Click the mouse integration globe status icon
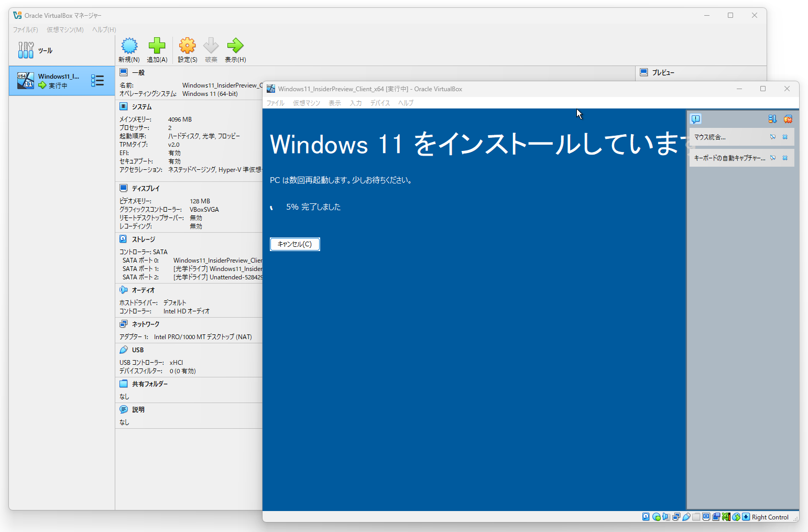The width and height of the screenshot is (808, 532). [x=736, y=517]
